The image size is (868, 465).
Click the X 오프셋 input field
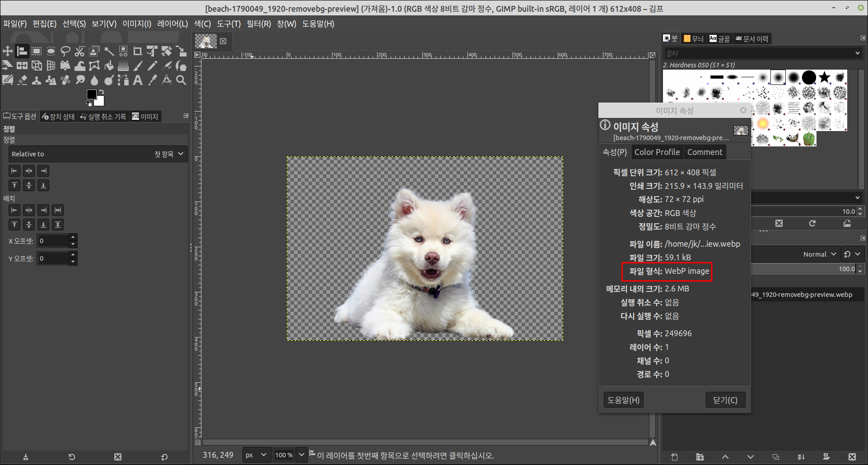coord(53,241)
